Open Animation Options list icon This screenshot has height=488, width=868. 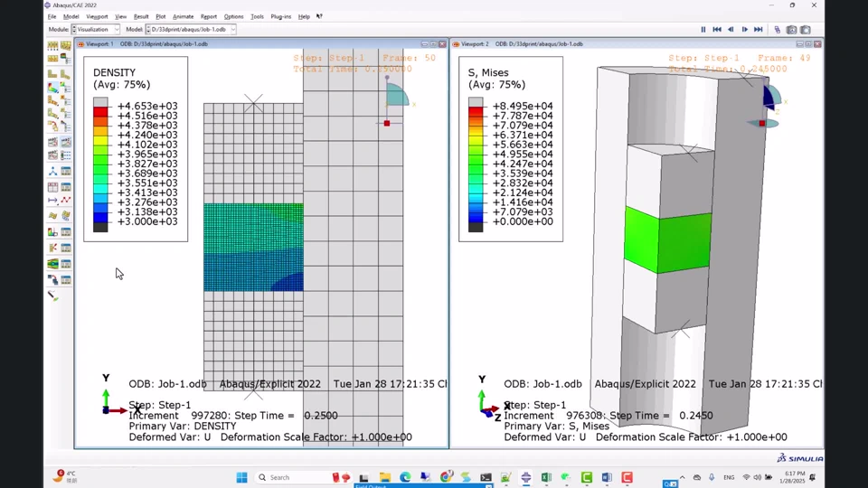coord(66,155)
